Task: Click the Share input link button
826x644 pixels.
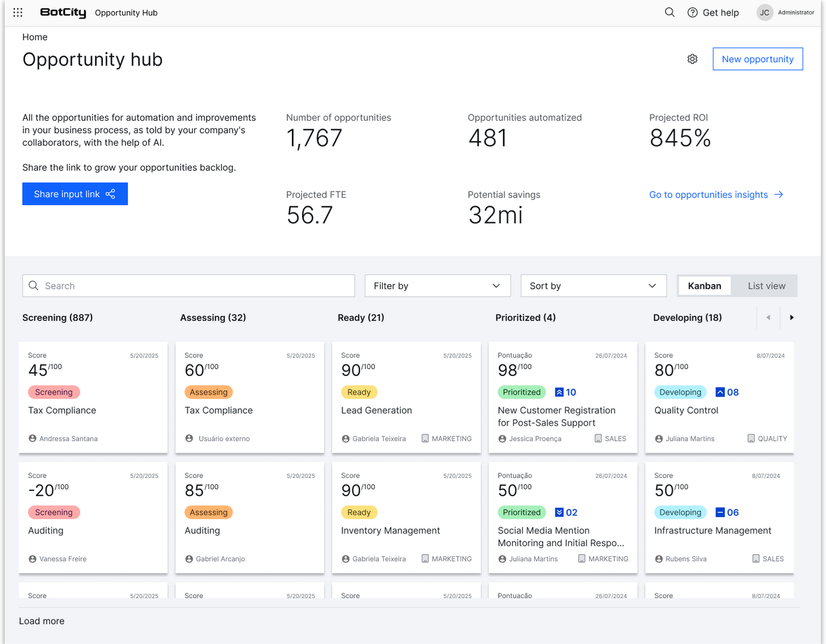Action: pyautogui.click(x=75, y=194)
